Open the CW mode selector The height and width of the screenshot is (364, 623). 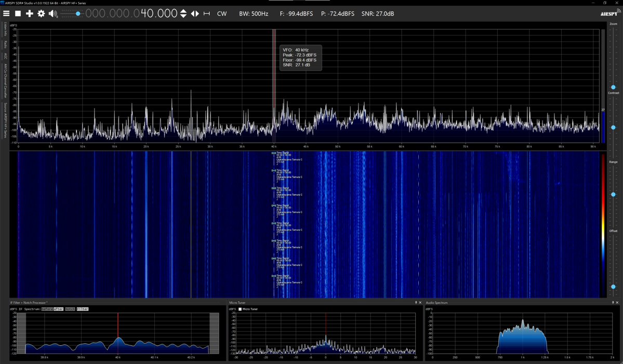(x=222, y=14)
